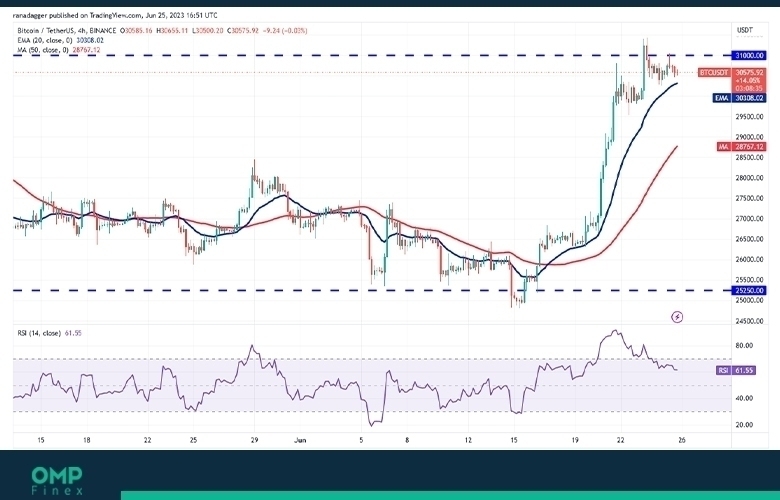The height and width of the screenshot is (500, 780).
Task: Click the high value H30655.11
Action: 172,30
